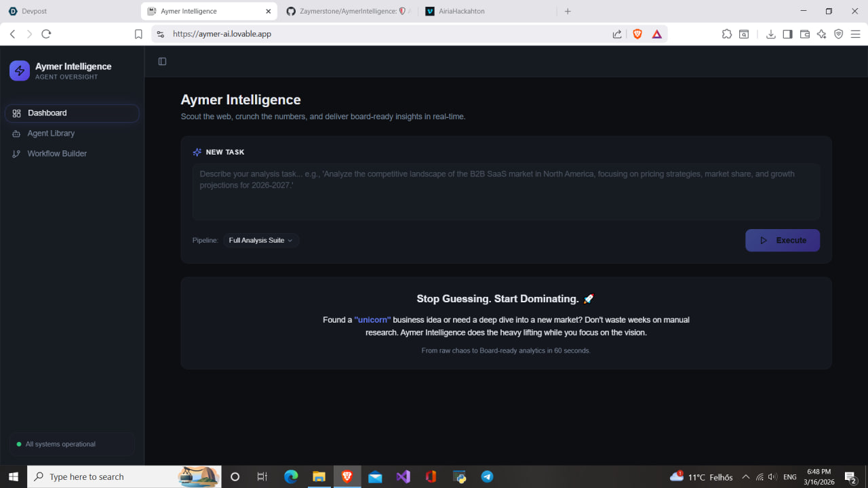Go forward in browser history

[x=29, y=34]
